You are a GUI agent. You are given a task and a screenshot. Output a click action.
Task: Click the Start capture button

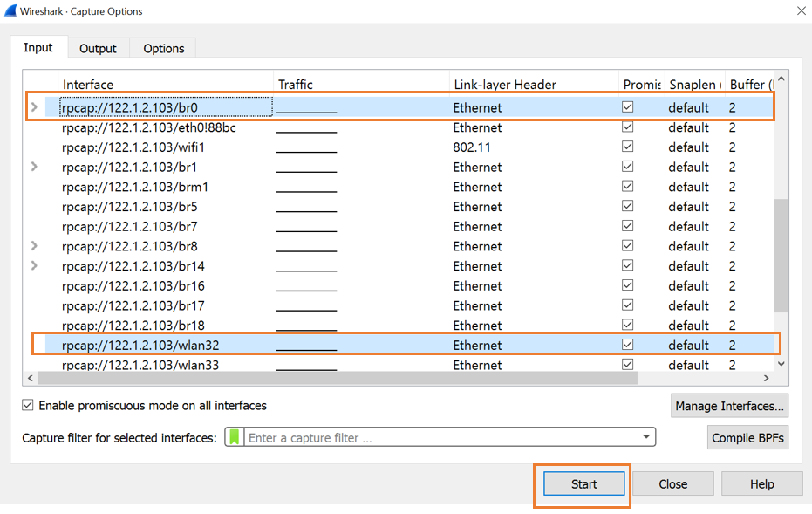[x=583, y=484]
